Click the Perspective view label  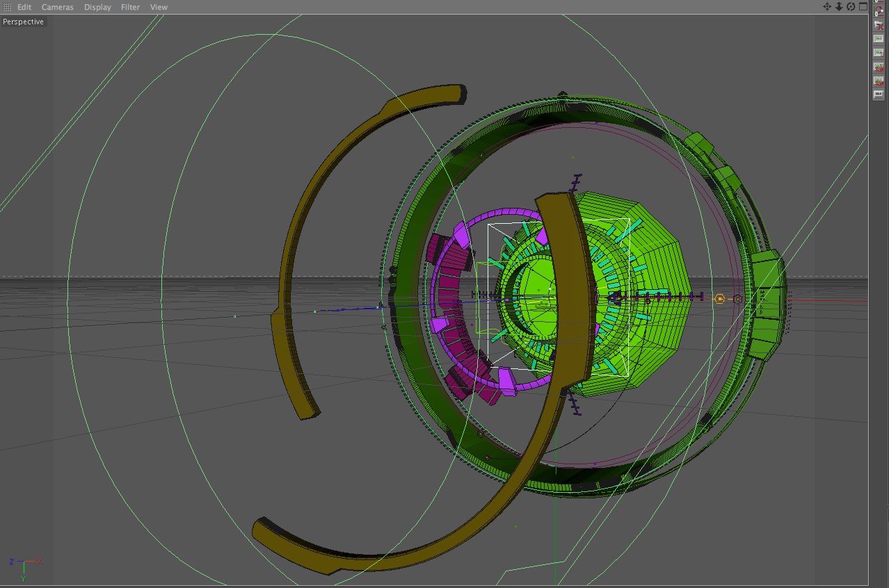pos(23,22)
